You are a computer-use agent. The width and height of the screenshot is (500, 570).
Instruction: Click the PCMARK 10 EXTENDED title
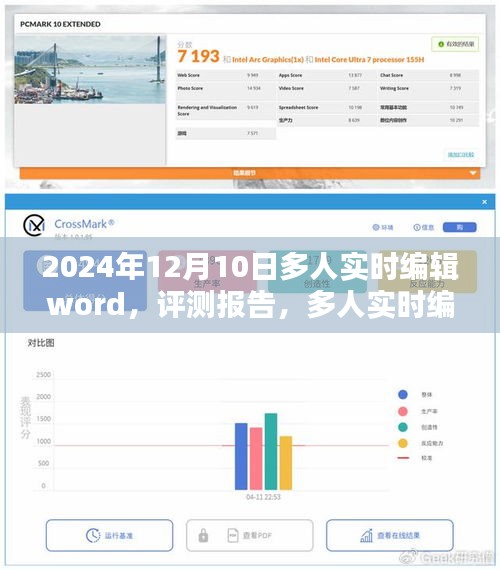pyautogui.click(x=60, y=24)
